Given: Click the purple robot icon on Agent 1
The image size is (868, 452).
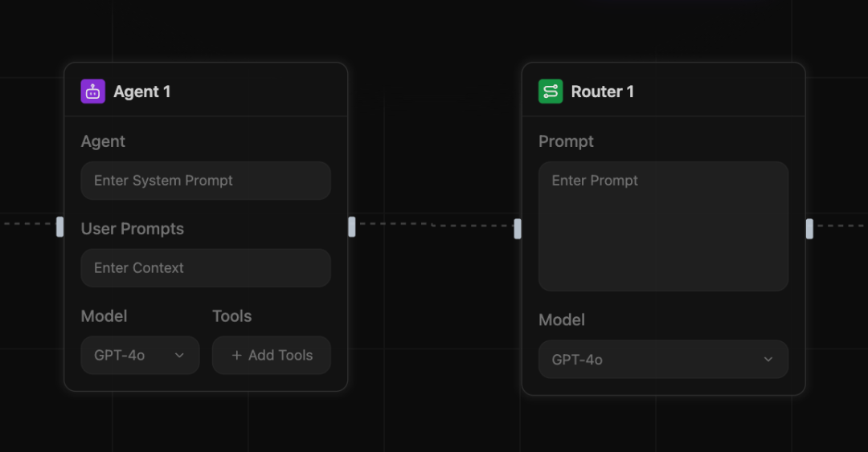Looking at the screenshot, I should pos(93,92).
